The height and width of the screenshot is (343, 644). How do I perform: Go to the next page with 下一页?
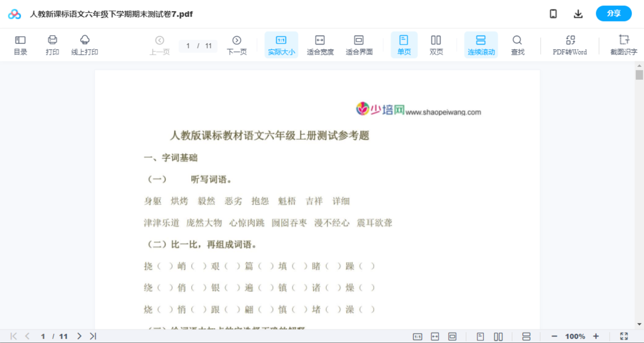point(237,45)
